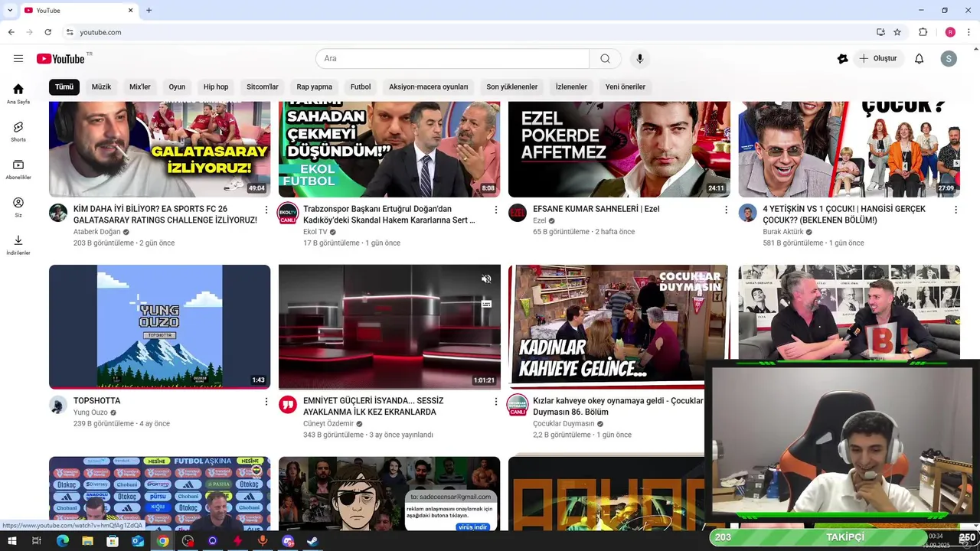Open Ataberk Doğan channel avatar
Screen dimensions: 980x551
pyautogui.click(x=58, y=213)
